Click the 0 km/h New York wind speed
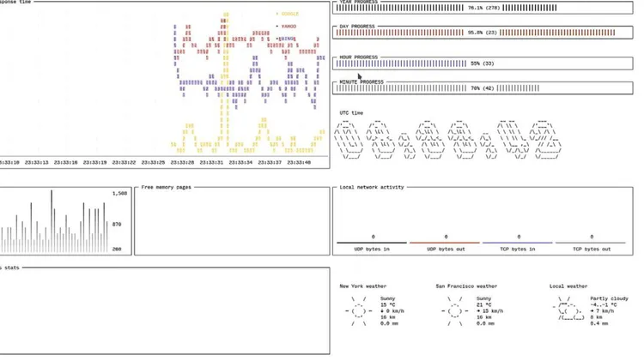Screen dimensions: 644x361 tap(392, 311)
